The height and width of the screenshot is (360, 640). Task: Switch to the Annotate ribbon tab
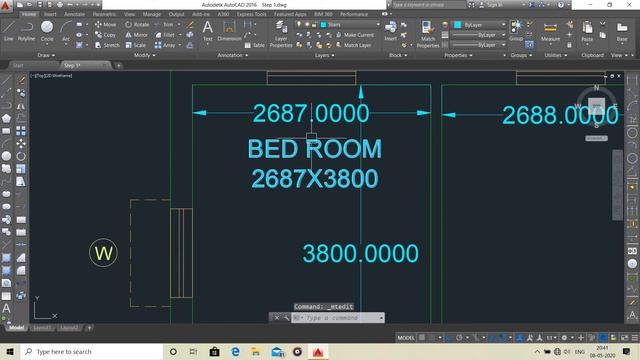coord(74,14)
